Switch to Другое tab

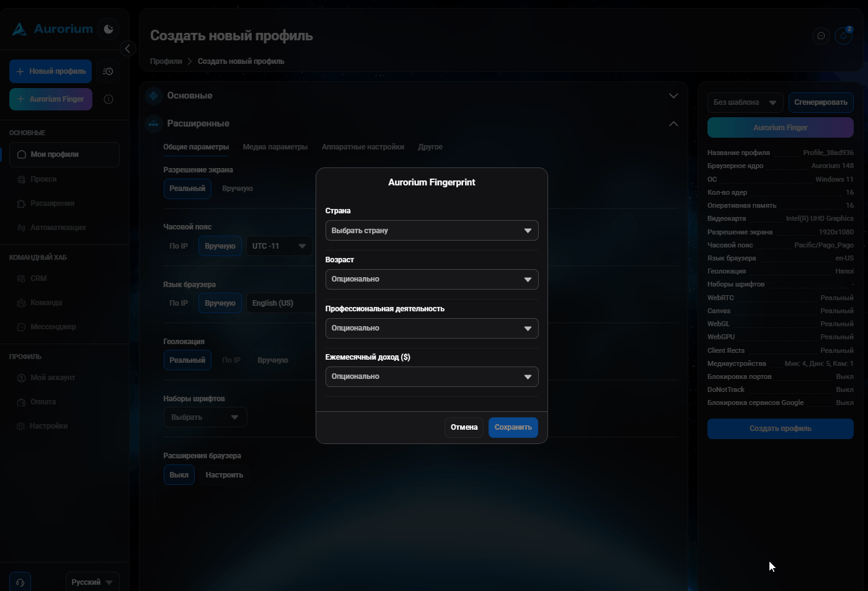[430, 147]
